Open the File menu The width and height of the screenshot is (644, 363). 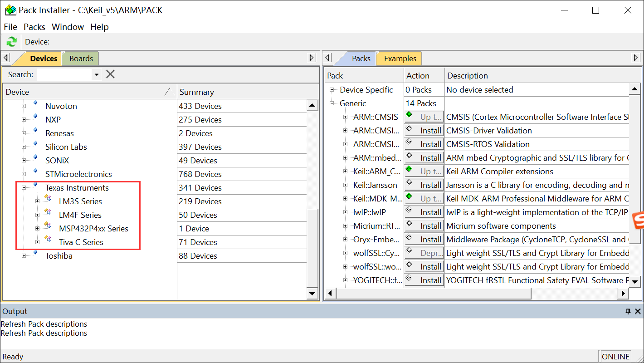(x=10, y=27)
